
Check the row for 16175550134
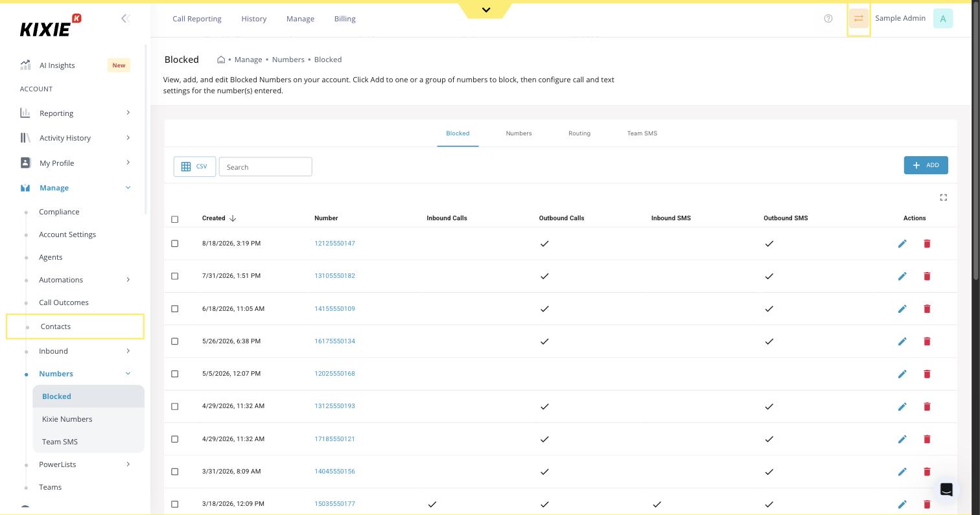pos(175,341)
